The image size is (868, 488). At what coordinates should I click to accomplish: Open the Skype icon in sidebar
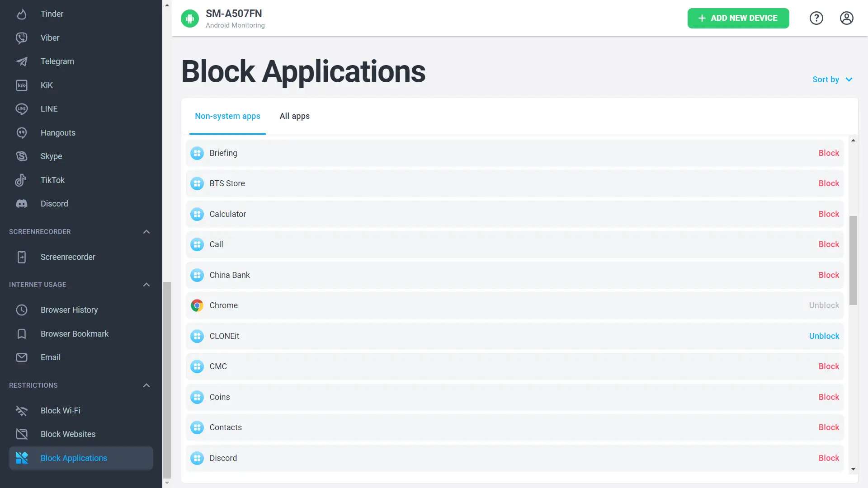(x=22, y=156)
